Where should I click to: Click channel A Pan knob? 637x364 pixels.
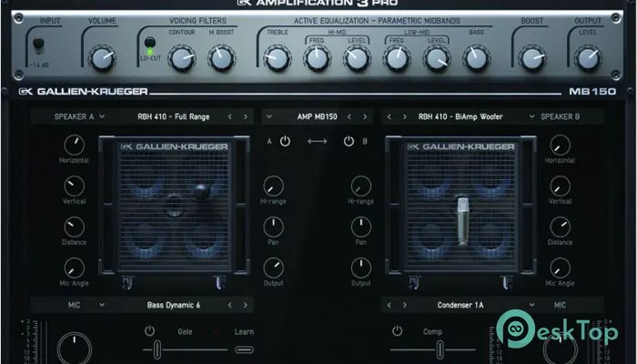coord(273,227)
